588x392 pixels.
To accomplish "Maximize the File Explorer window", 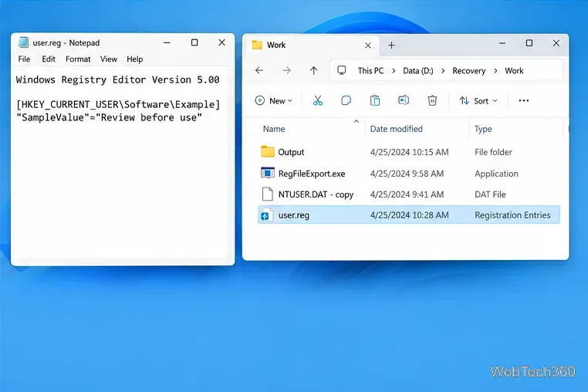I will [x=529, y=43].
